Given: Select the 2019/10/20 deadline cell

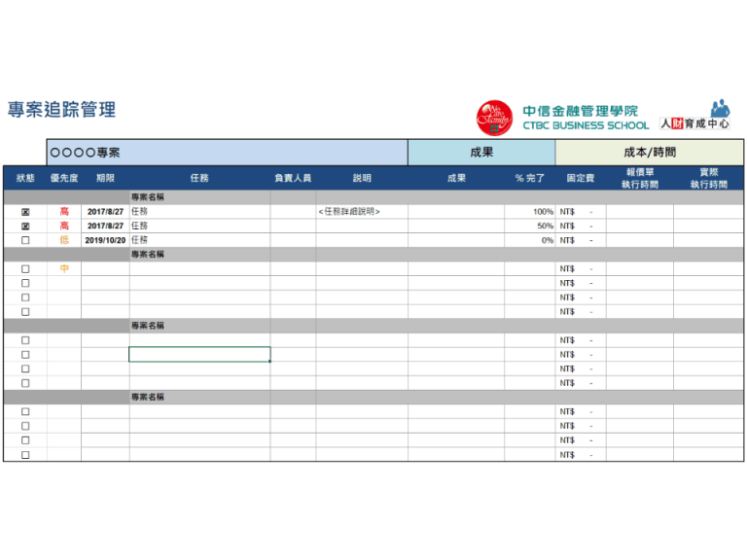Looking at the screenshot, I should point(105,240).
